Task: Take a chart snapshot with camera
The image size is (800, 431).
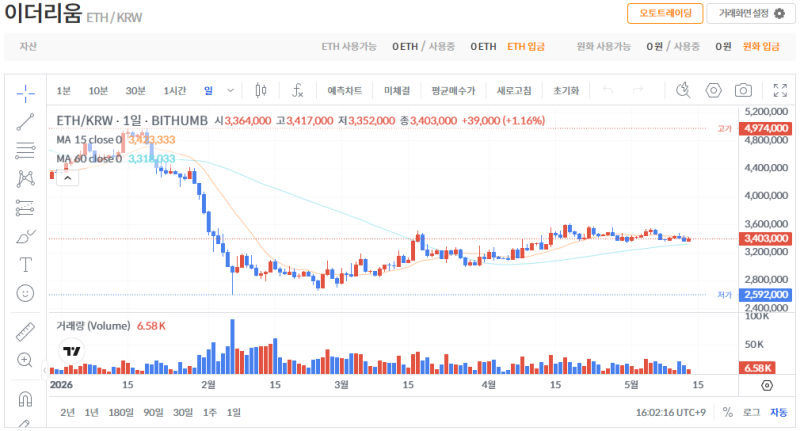Action: [x=743, y=91]
